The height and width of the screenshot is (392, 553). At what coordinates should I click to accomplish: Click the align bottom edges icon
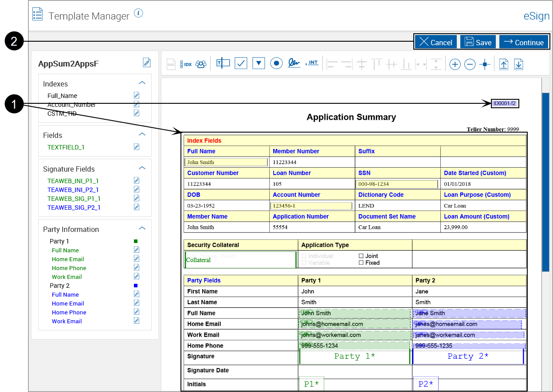(x=406, y=64)
